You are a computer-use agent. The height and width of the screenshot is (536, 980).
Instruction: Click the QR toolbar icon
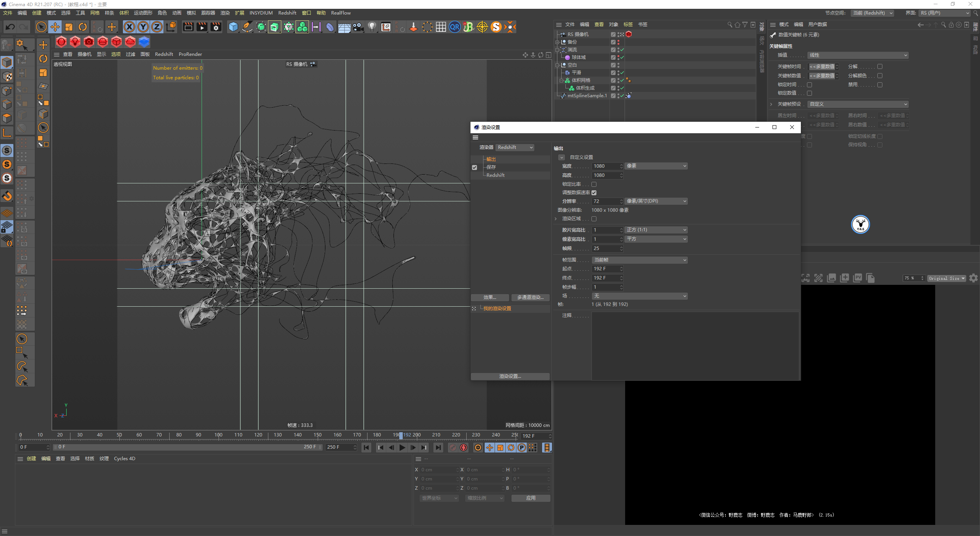[454, 27]
